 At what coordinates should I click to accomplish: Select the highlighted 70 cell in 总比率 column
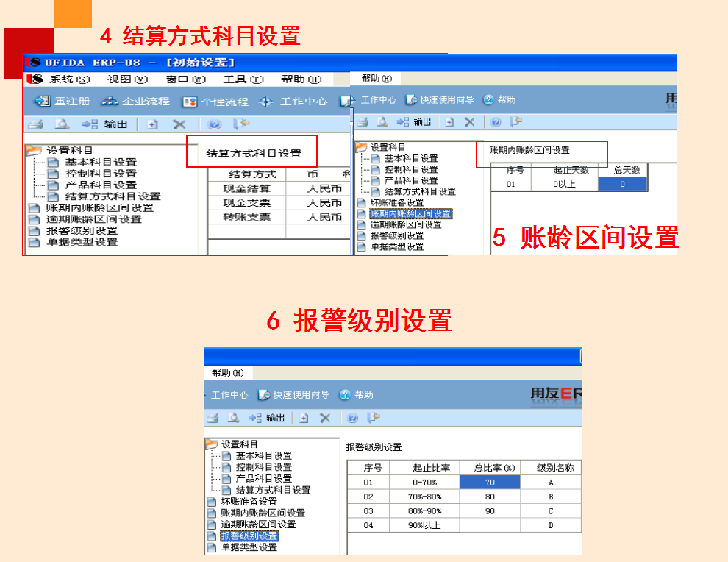489,484
